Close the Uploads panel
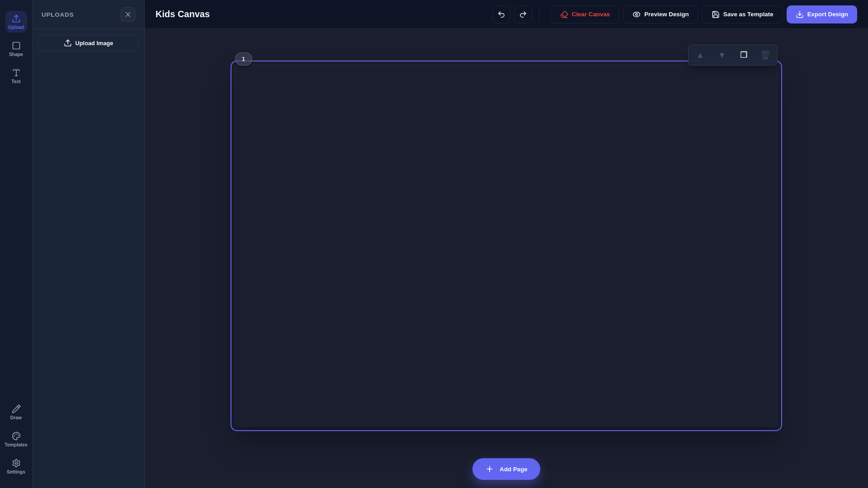The width and height of the screenshot is (868, 488). coord(128,14)
